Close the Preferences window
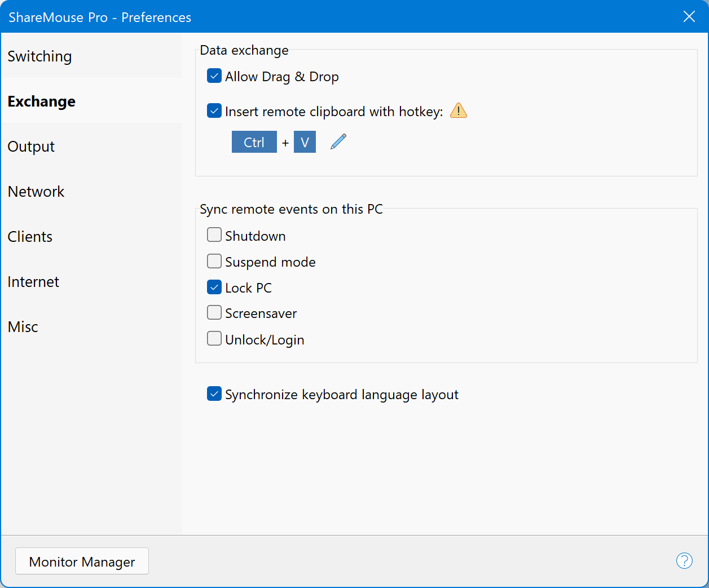The width and height of the screenshot is (709, 588). pos(689,16)
